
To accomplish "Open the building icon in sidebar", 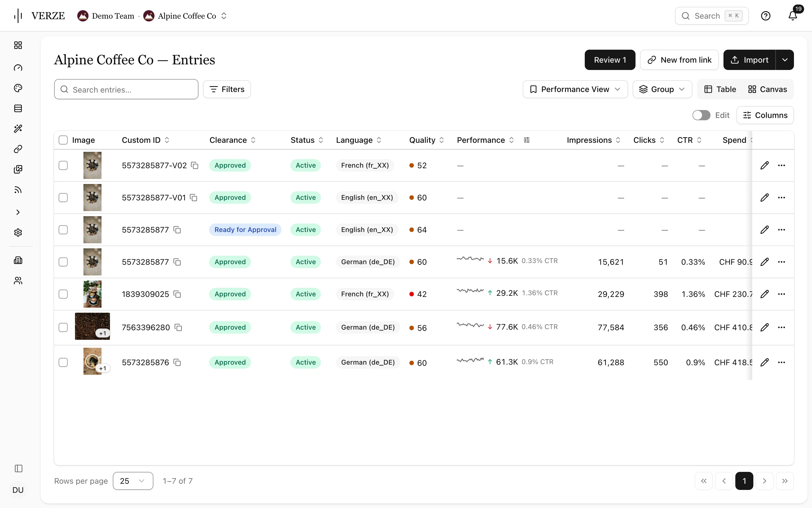I will 18,260.
